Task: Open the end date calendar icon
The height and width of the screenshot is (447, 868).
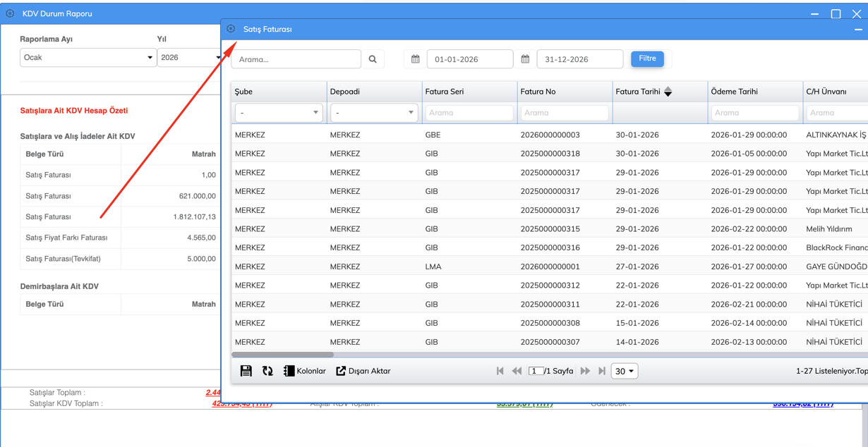Action: point(525,59)
